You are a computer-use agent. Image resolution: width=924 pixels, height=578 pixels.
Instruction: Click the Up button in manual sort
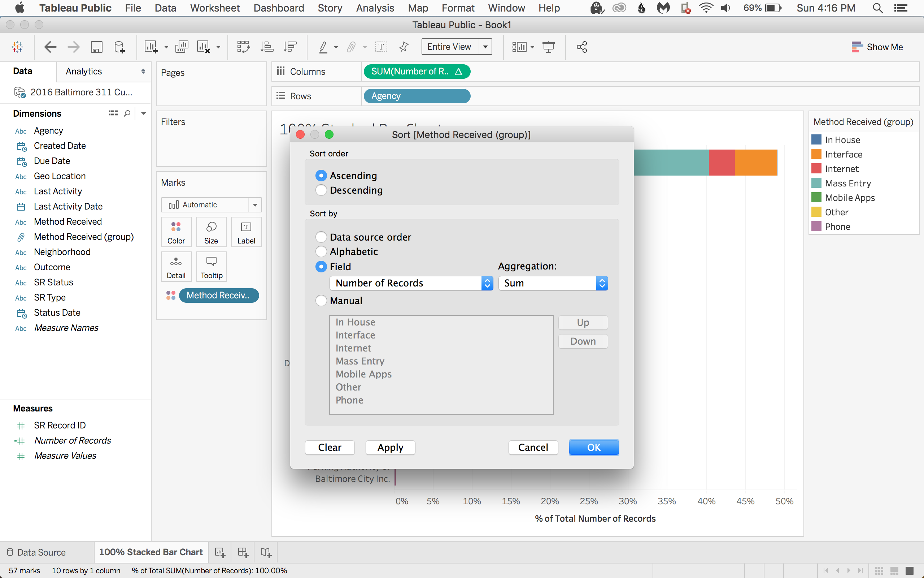click(583, 323)
